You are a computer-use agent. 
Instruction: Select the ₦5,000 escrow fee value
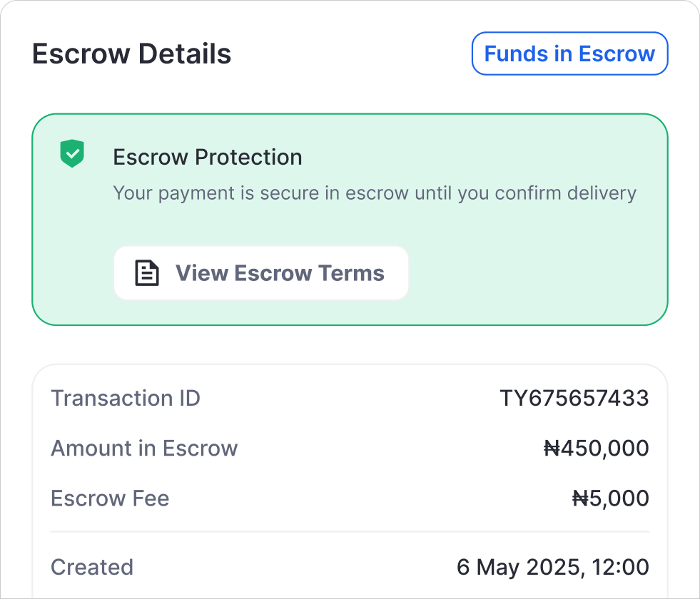click(x=611, y=498)
